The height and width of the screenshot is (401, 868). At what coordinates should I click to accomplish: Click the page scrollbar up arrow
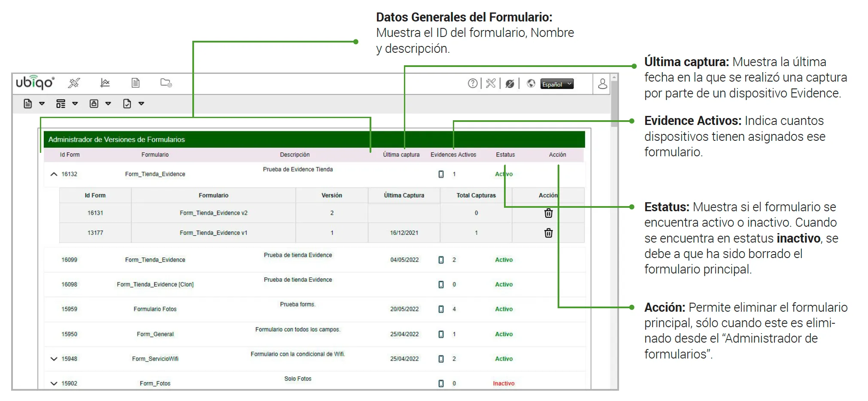click(x=614, y=78)
